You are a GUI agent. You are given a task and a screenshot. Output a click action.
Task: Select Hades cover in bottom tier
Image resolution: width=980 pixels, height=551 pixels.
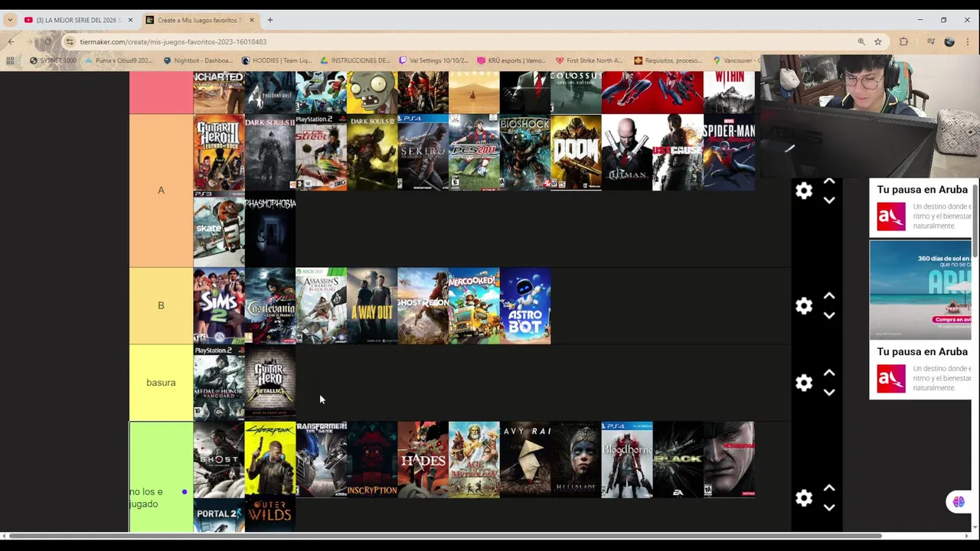(423, 459)
